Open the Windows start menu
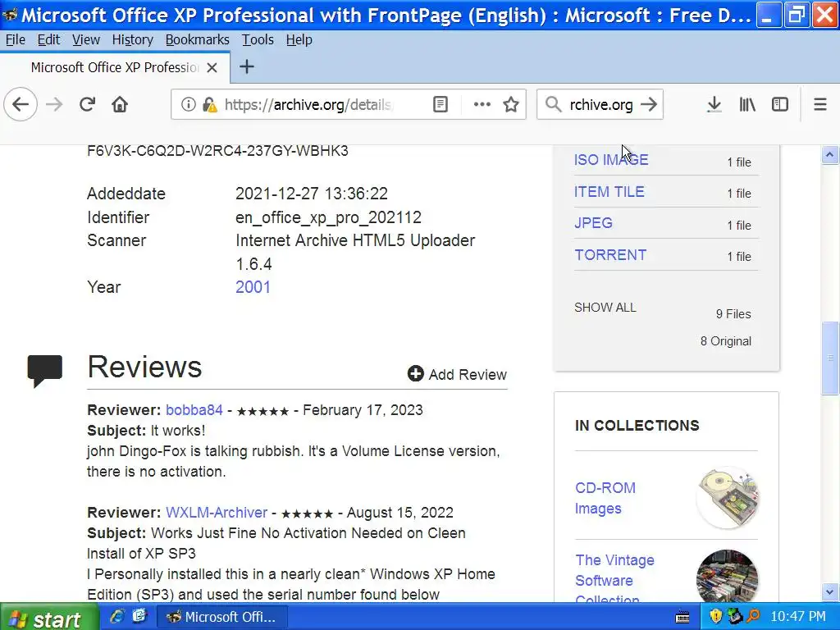840x630 pixels. [49, 617]
